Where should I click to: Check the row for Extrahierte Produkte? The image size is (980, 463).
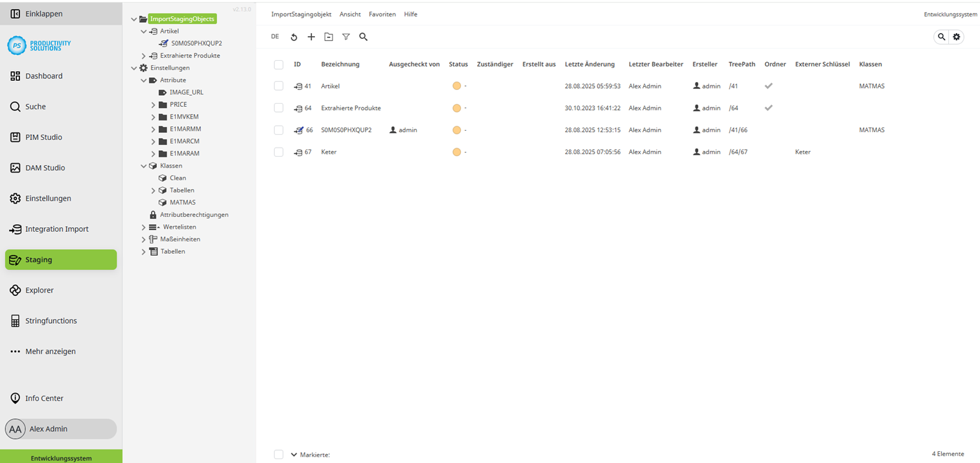coord(279,107)
